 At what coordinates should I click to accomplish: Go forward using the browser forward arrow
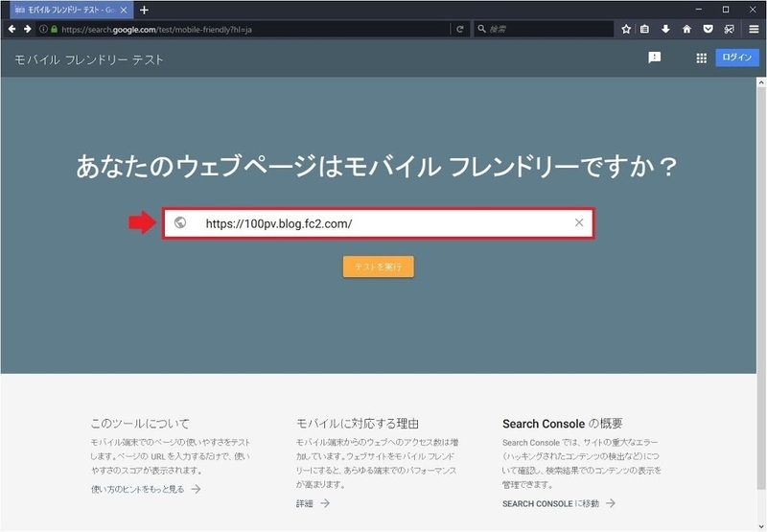pos(28,30)
